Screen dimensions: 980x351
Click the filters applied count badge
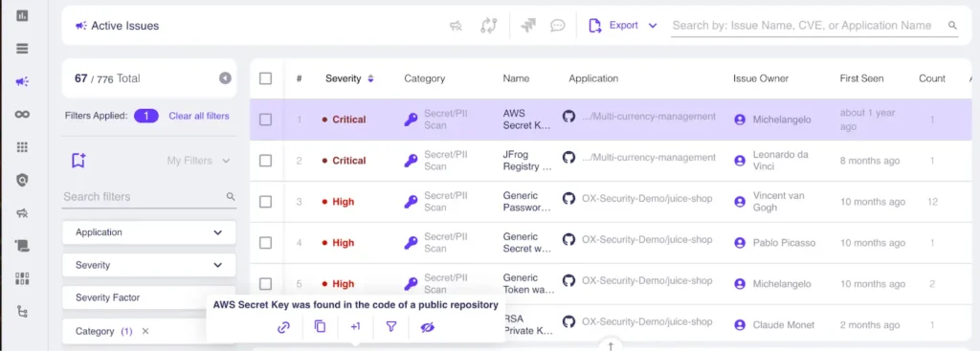146,116
